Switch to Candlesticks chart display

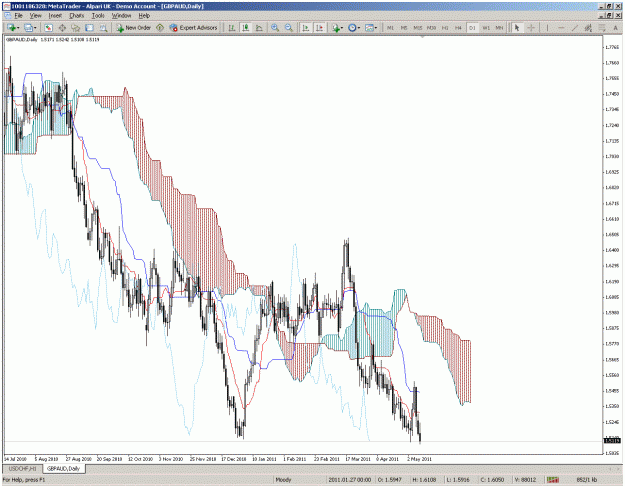tap(246, 28)
